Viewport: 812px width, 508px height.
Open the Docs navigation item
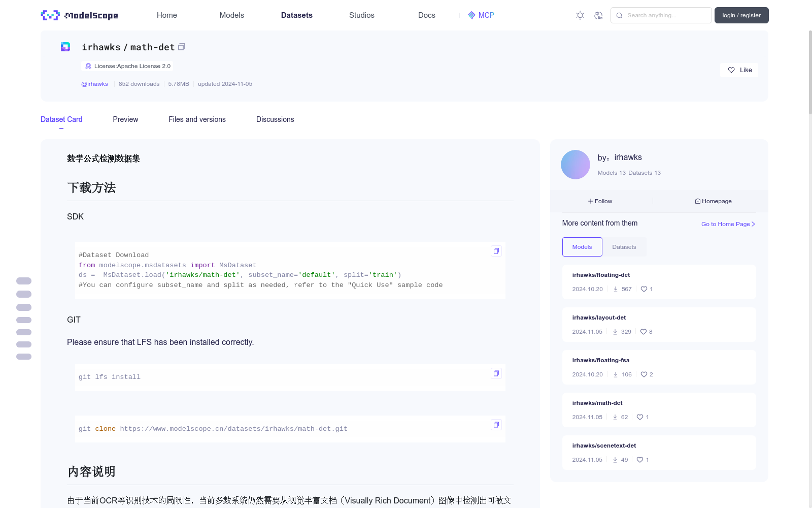(x=427, y=15)
